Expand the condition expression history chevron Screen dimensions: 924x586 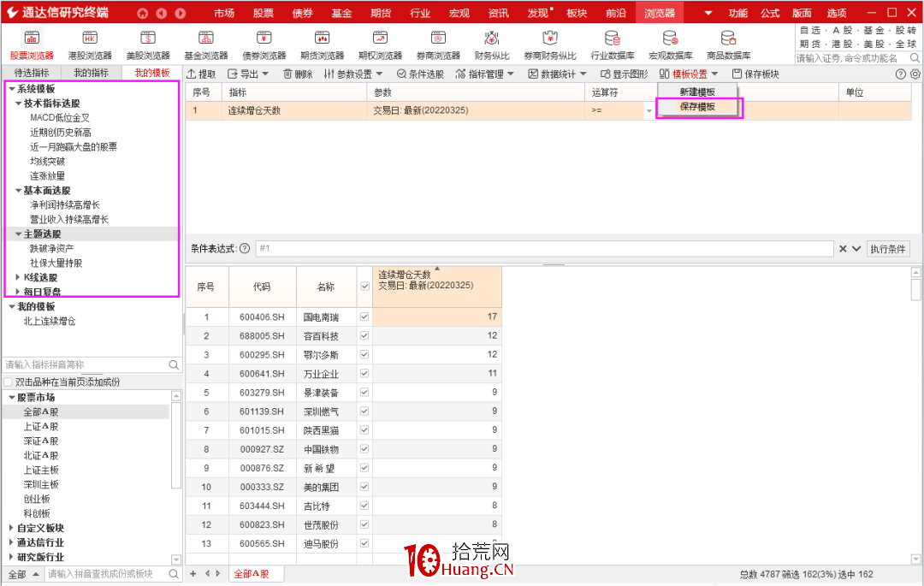coord(856,249)
